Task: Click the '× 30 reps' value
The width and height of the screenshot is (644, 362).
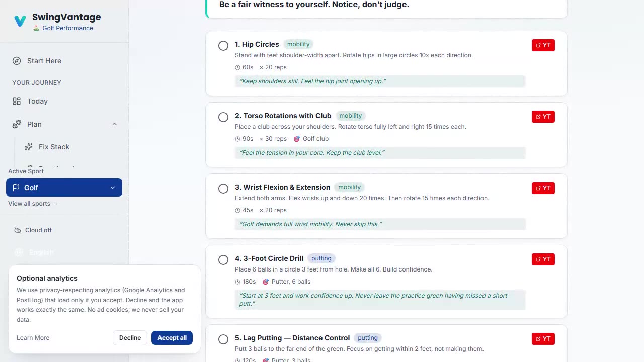Action: click(x=273, y=139)
